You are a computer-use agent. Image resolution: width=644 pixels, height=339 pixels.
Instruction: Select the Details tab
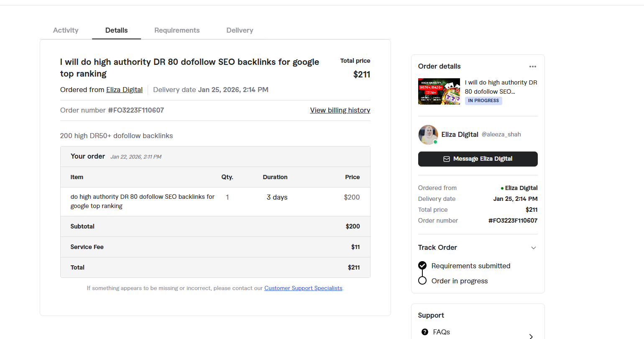116,30
